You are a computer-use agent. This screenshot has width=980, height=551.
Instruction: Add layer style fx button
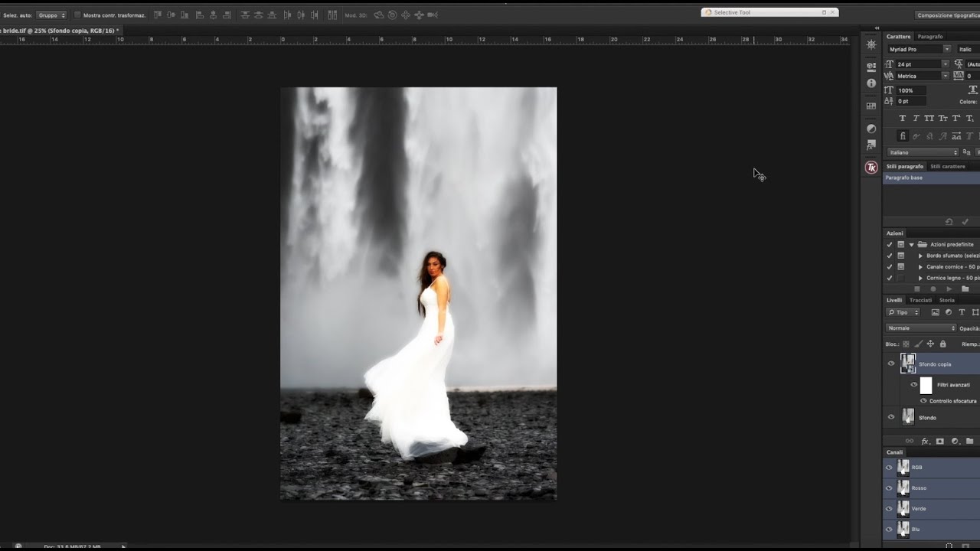point(925,441)
